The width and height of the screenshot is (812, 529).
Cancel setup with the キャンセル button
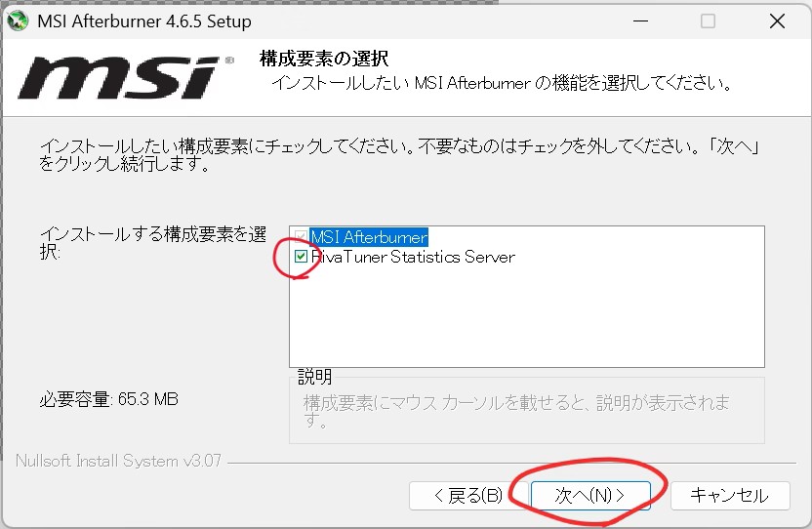[728, 495]
